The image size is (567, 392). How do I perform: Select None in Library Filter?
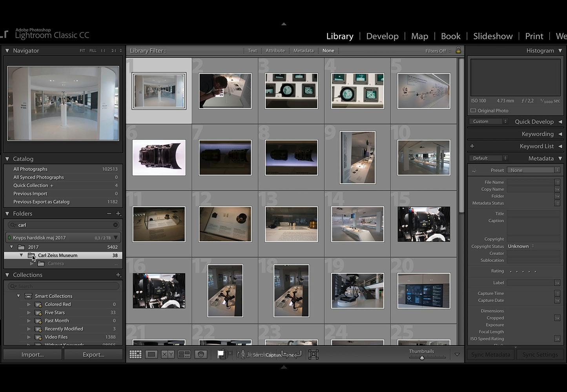click(x=328, y=51)
